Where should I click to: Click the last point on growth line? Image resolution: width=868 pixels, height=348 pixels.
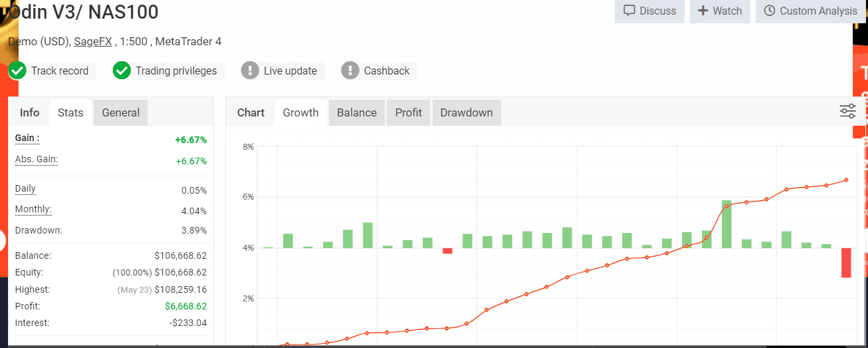846,180
